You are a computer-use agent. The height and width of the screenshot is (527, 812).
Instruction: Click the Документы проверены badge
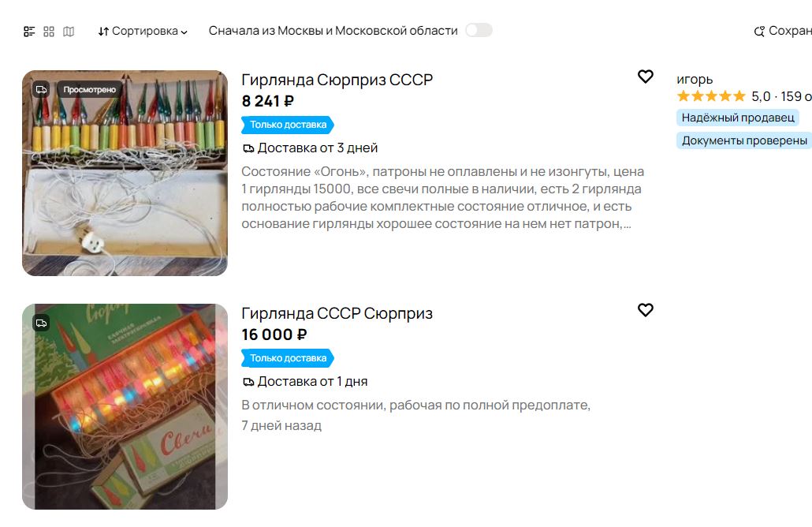pos(744,140)
